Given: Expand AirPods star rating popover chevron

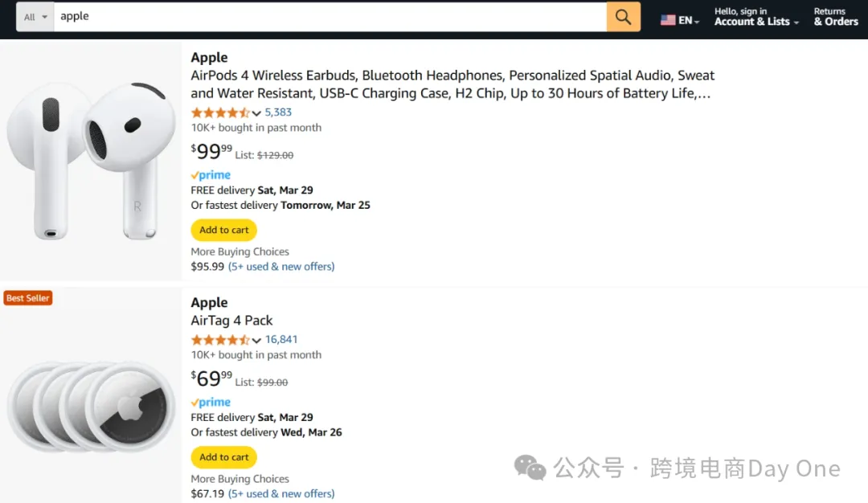Looking at the screenshot, I should click(x=256, y=112).
